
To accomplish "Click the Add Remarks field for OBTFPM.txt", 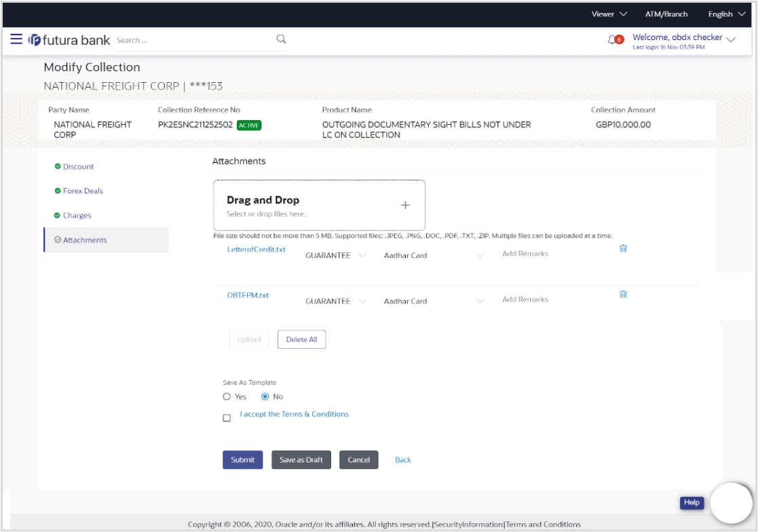I will pyautogui.click(x=525, y=299).
